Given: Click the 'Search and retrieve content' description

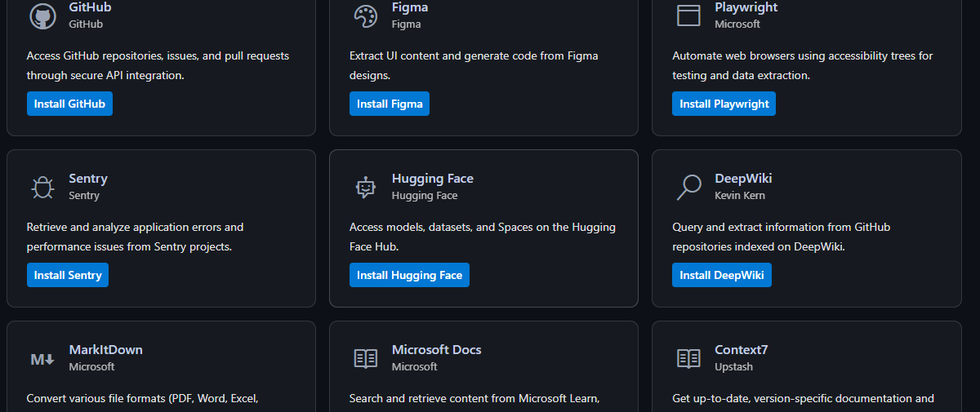Looking at the screenshot, I should tap(474, 399).
